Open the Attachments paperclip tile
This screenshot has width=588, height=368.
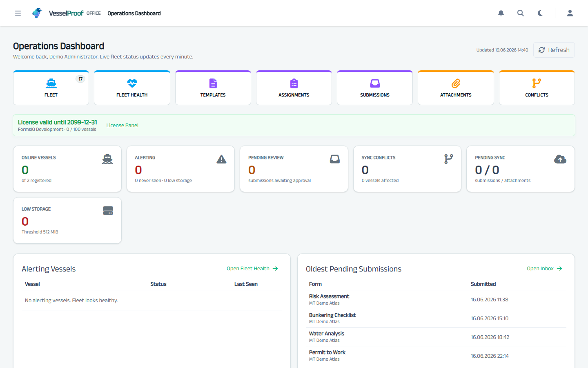click(456, 88)
